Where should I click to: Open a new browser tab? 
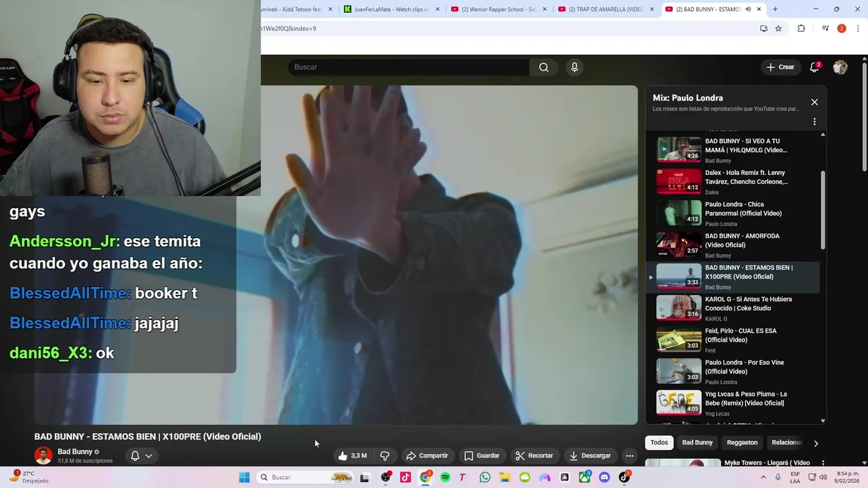(775, 9)
